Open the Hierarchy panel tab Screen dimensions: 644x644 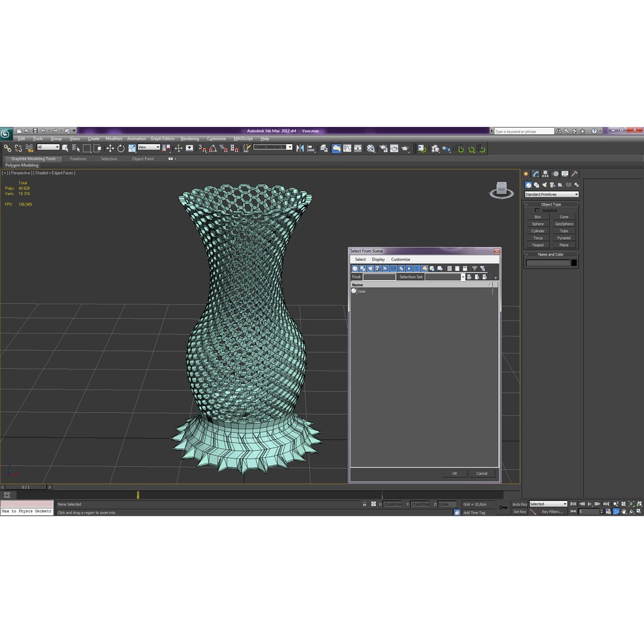[546, 174]
